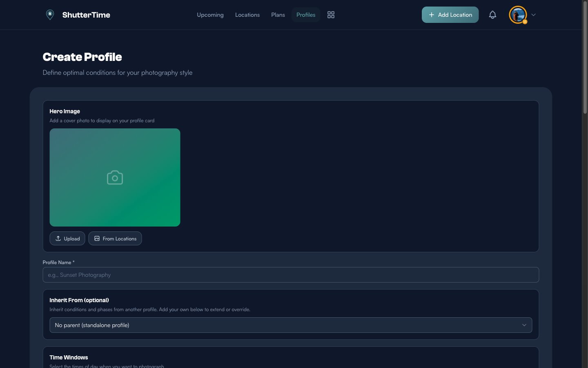Click 'Define optimal conditions' subtitle text
The image size is (588, 368).
(118, 72)
